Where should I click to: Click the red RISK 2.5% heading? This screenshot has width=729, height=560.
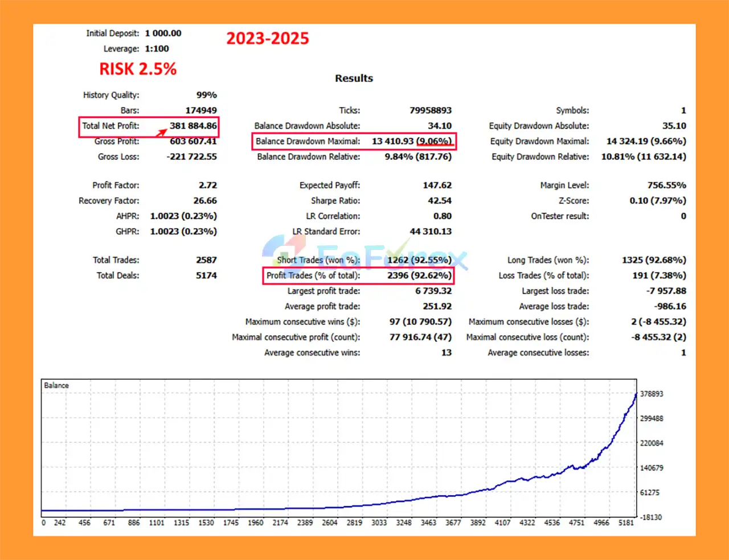(x=138, y=69)
